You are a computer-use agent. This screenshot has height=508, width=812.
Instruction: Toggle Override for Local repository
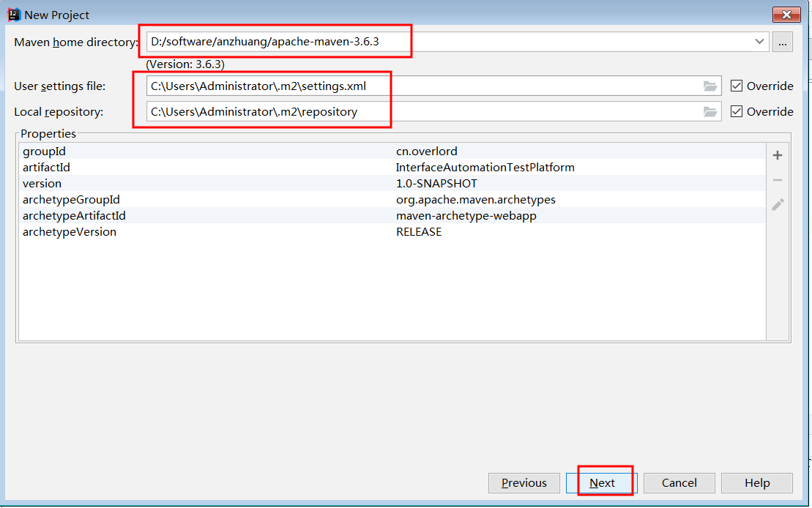click(x=737, y=111)
